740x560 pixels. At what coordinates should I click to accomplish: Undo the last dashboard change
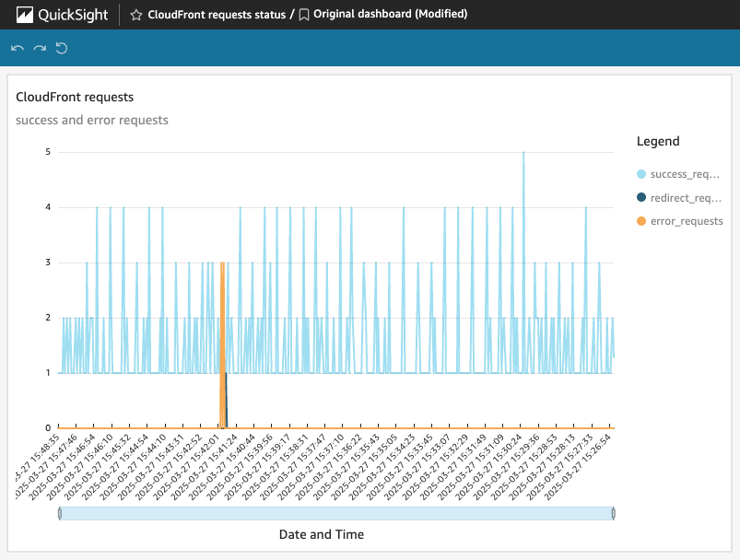pyautogui.click(x=17, y=47)
